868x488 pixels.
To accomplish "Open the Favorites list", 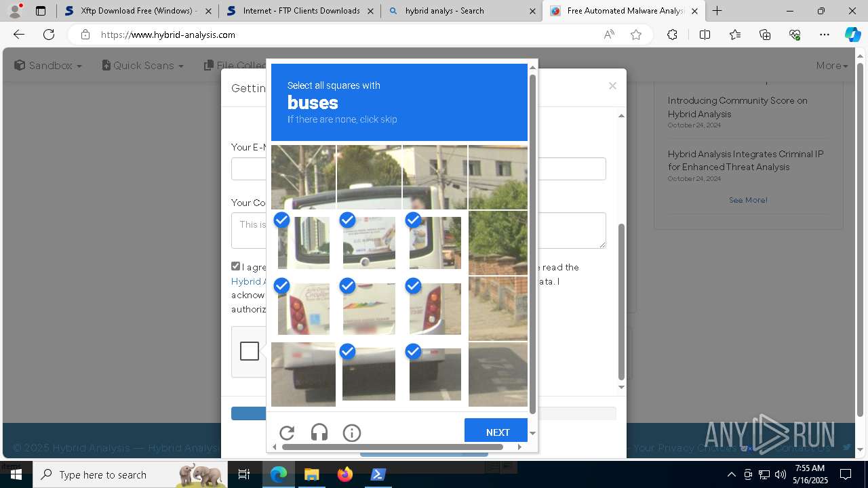I will (735, 35).
